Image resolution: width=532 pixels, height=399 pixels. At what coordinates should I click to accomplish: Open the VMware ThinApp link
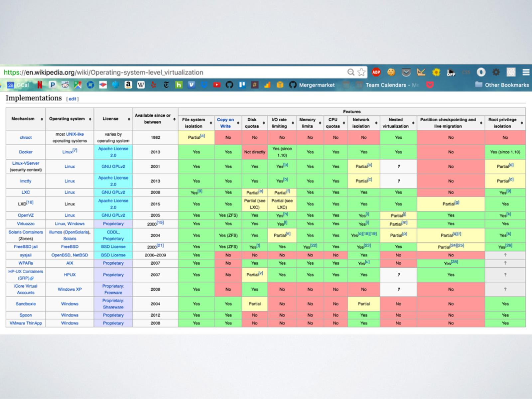(x=26, y=323)
